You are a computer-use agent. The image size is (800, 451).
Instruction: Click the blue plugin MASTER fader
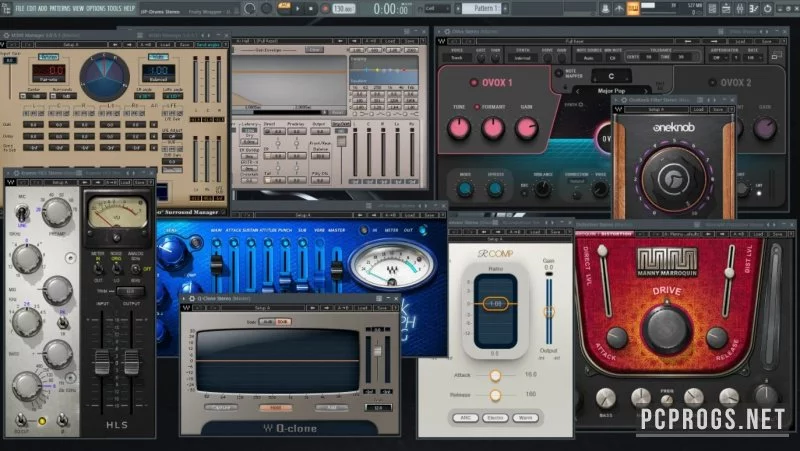click(x=337, y=269)
